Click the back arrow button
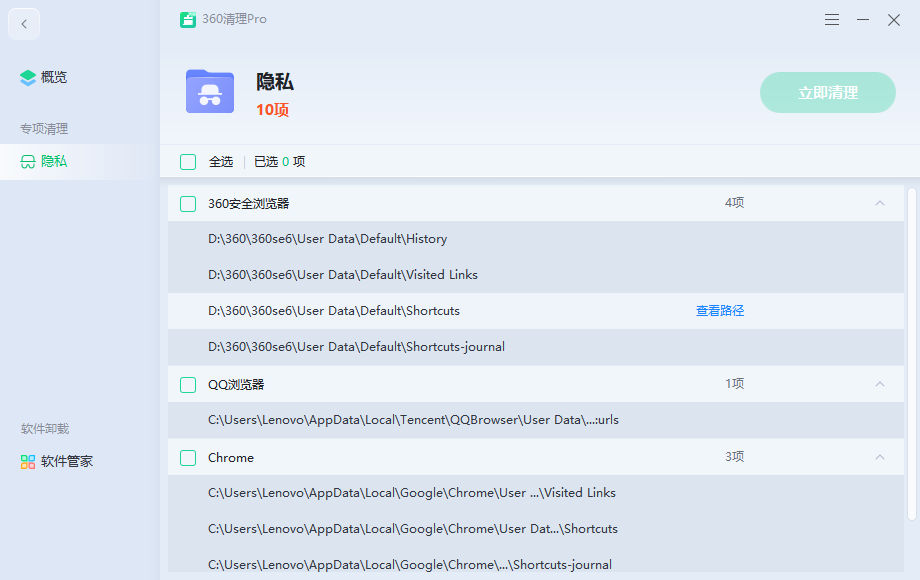Viewport: 920px width, 580px height. 24,24
